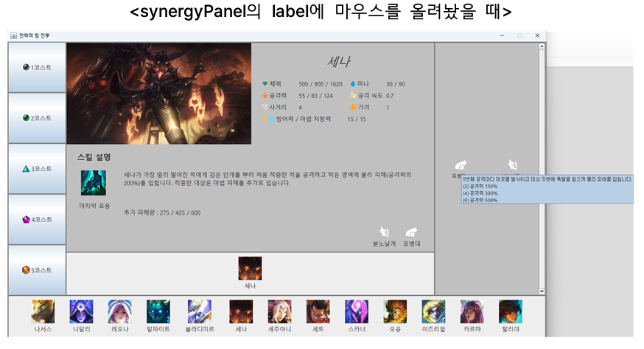Click the armor value 15 / 15
Viewport: 644px width, 349px height.
tap(357, 120)
